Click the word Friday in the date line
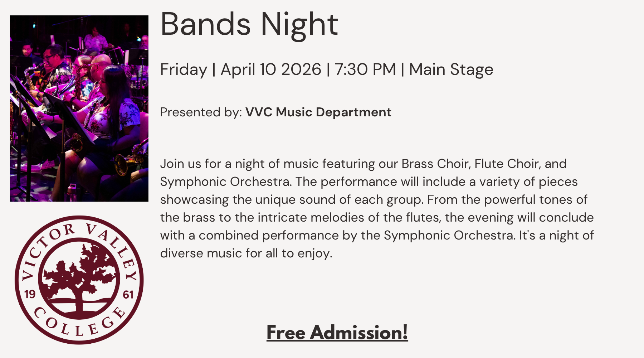Image resolution: width=644 pixels, height=358 pixels. tap(184, 69)
